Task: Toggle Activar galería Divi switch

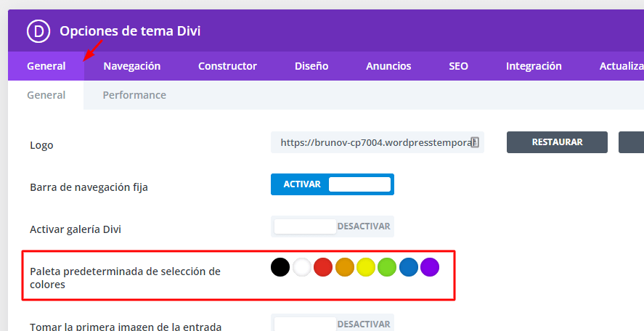Action: point(333,226)
